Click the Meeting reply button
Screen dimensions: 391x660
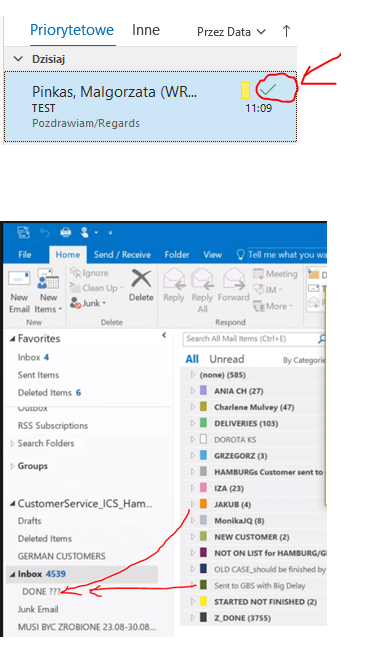276,274
